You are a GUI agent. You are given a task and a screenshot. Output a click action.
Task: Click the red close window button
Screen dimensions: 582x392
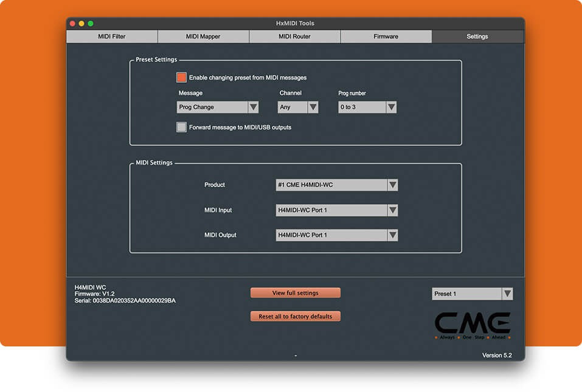click(73, 24)
